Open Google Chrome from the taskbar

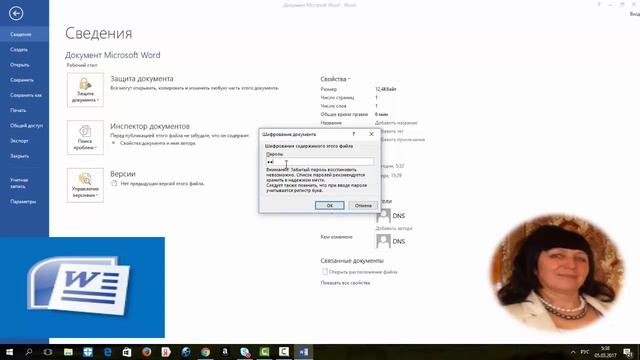point(205,352)
